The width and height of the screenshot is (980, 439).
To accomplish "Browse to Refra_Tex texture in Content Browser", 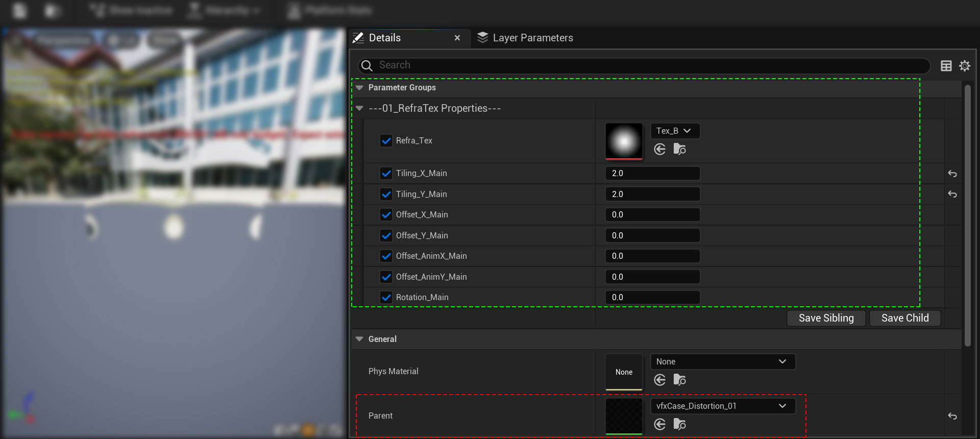I will click(x=679, y=149).
